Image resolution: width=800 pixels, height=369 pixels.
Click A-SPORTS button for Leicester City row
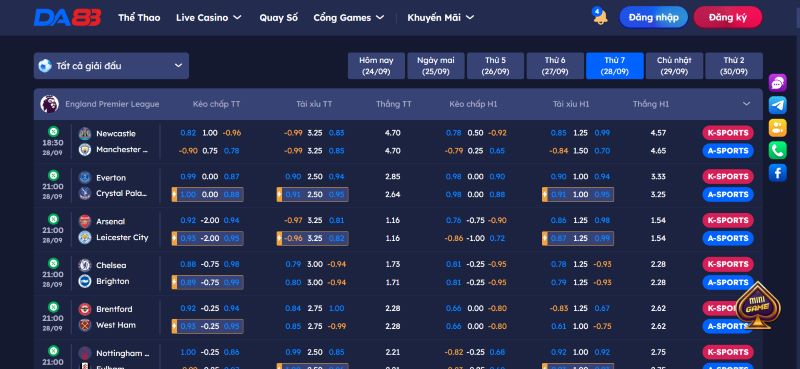pos(728,238)
